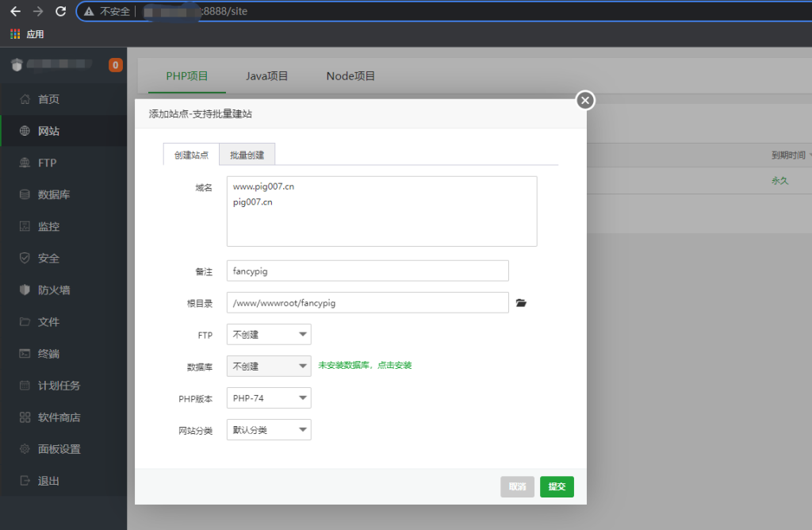Reload the page with refresh icon

point(60,11)
